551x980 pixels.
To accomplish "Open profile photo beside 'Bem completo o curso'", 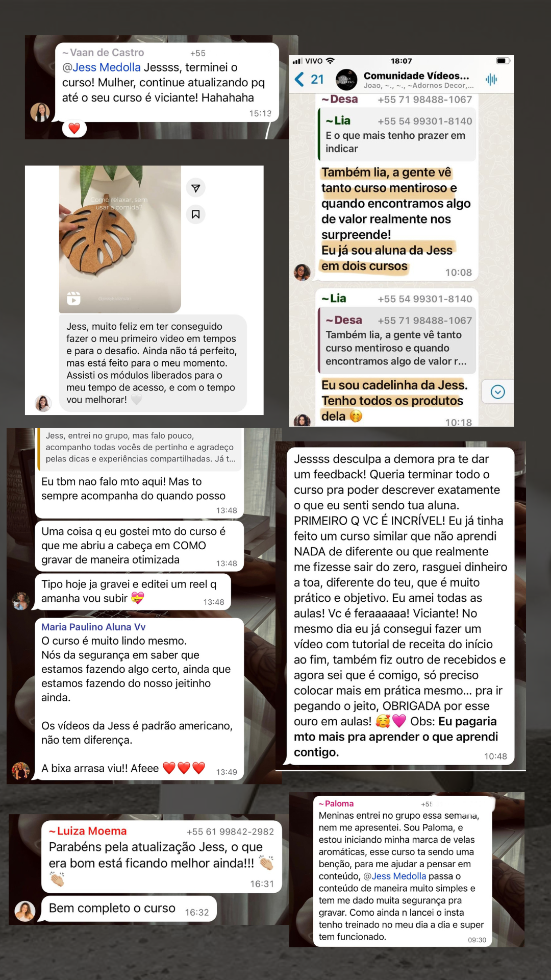I will (25, 911).
